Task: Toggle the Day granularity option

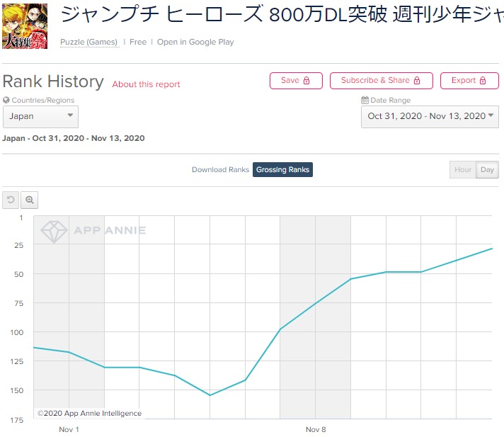Action: pyautogui.click(x=487, y=169)
